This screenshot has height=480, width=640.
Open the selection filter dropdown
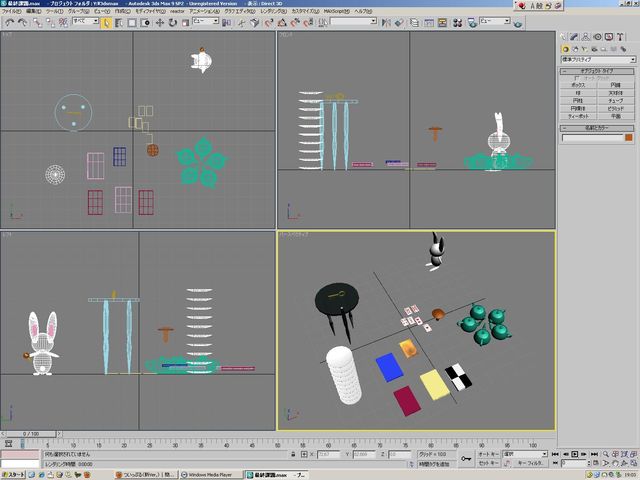coord(85,21)
